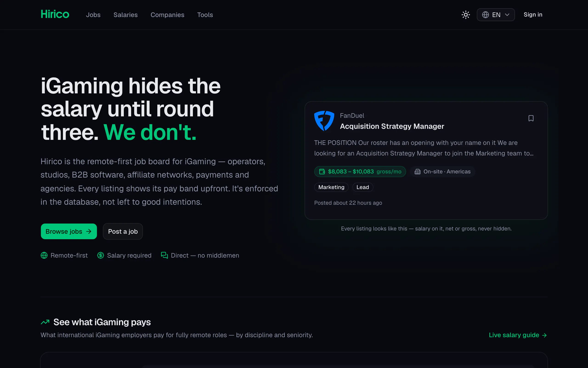Open the Live salary guide link
Viewport: 588px width, 368px height.
coord(518,335)
